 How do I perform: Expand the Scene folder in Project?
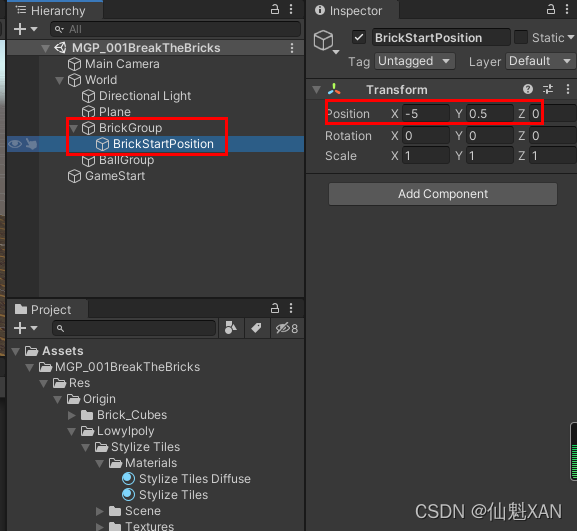click(99, 511)
